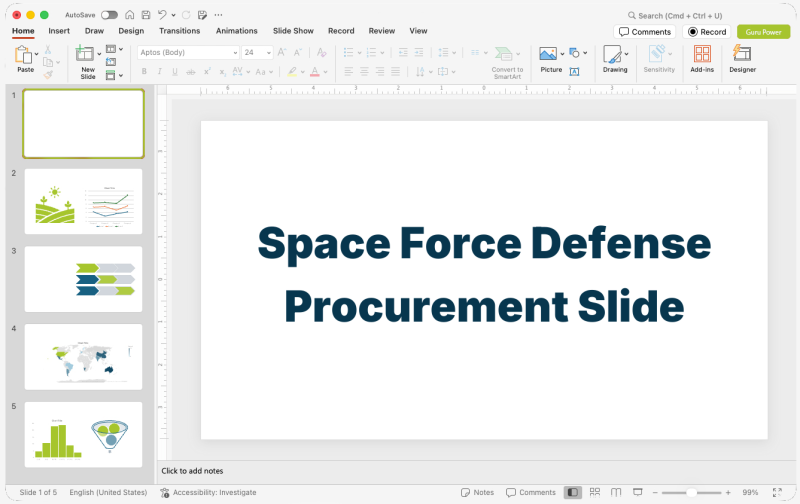Click the Paste clipboard icon
The image size is (800, 504).
(22, 55)
